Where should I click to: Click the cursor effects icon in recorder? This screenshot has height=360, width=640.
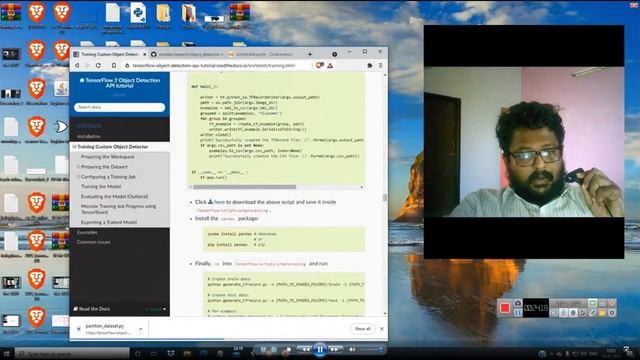[582, 313]
